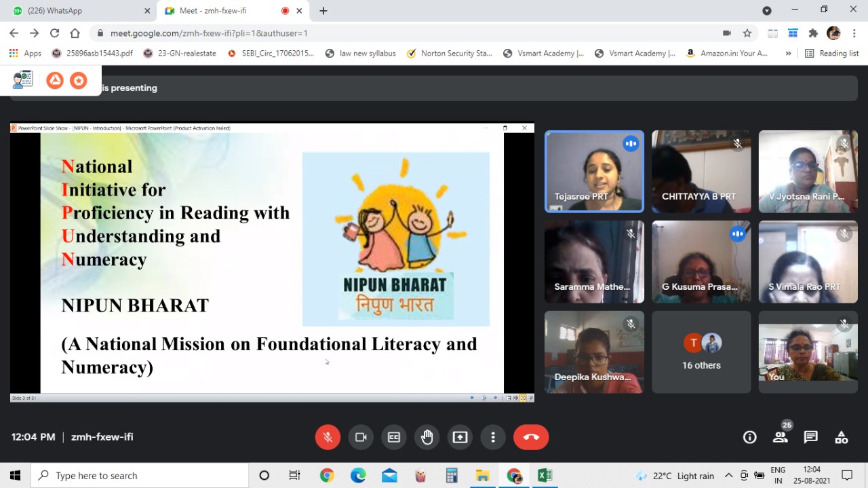
Task: Open SEBI_Circ bookmark
Action: coord(271,53)
